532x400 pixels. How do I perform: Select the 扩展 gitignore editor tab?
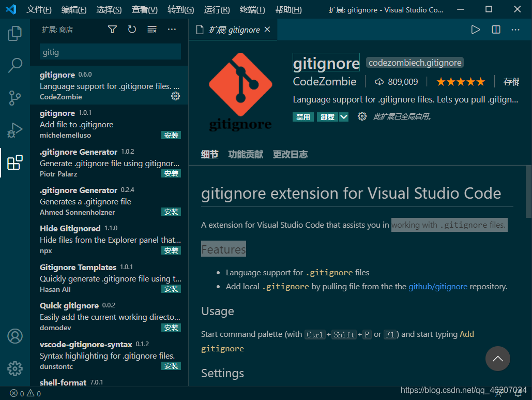click(x=233, y=29)
